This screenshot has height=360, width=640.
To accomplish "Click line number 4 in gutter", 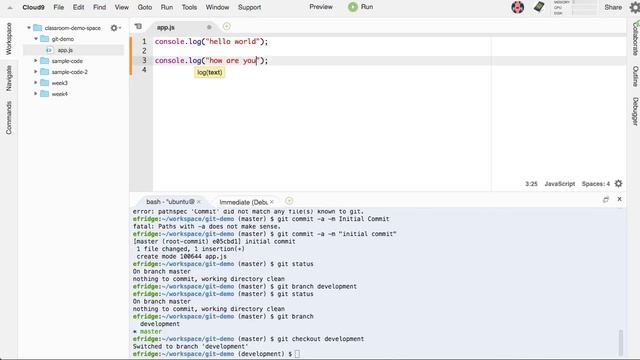I will (144, 70).
